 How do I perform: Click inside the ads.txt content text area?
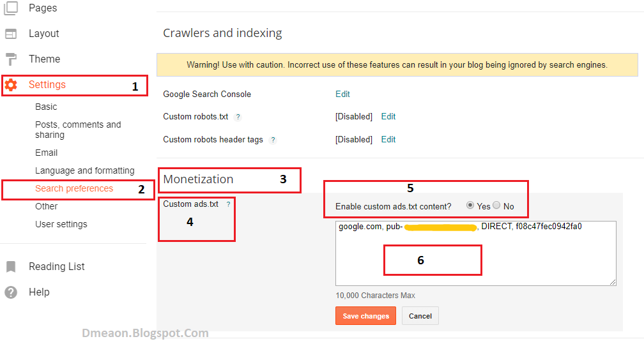(x=475, y=253)
